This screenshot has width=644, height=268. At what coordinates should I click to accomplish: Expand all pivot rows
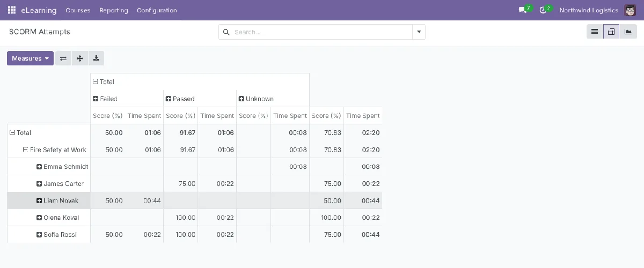tap(79, 58)
